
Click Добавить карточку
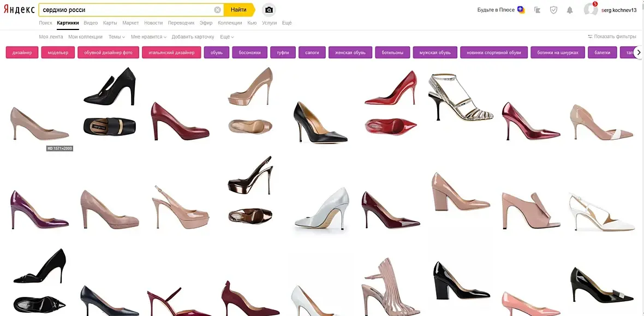click(x=193, y=37)
